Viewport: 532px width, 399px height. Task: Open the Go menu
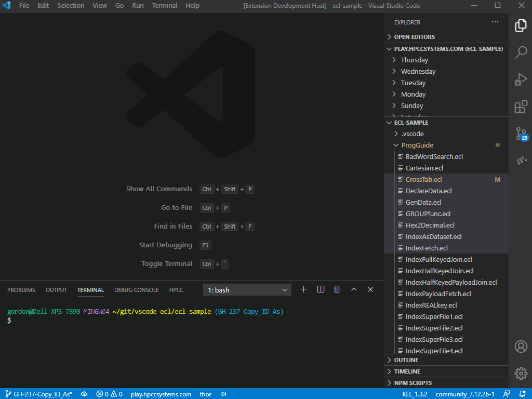click(119, 5)
